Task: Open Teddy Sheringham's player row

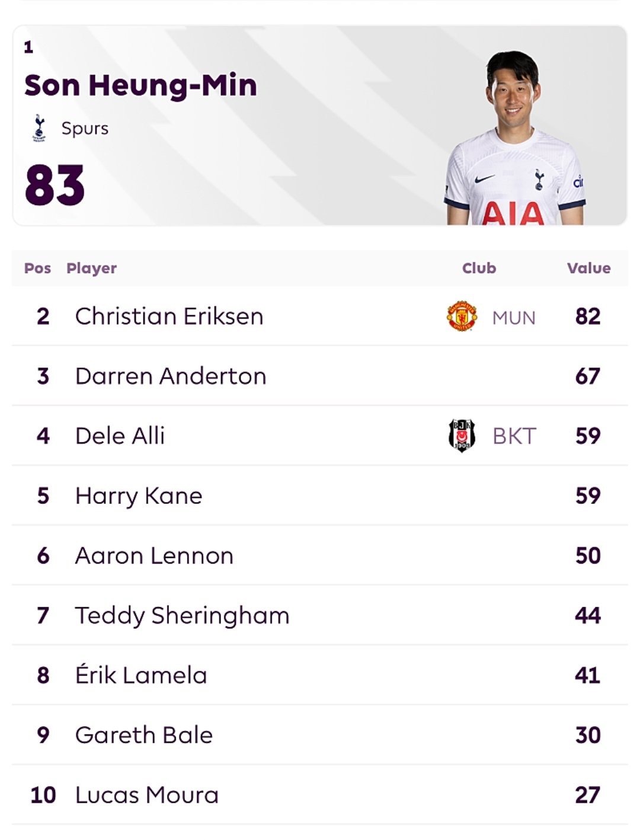Action: pos(320,615)
